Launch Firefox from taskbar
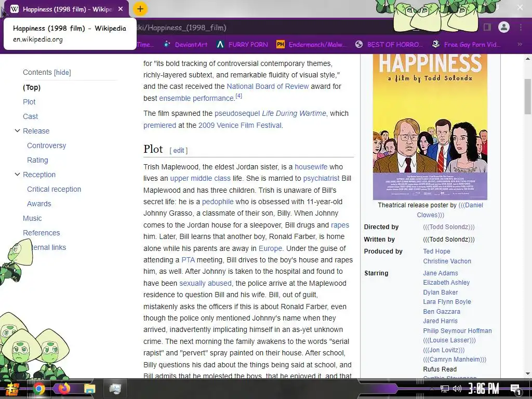The image size is (532, 399). [x=64, y=389]
